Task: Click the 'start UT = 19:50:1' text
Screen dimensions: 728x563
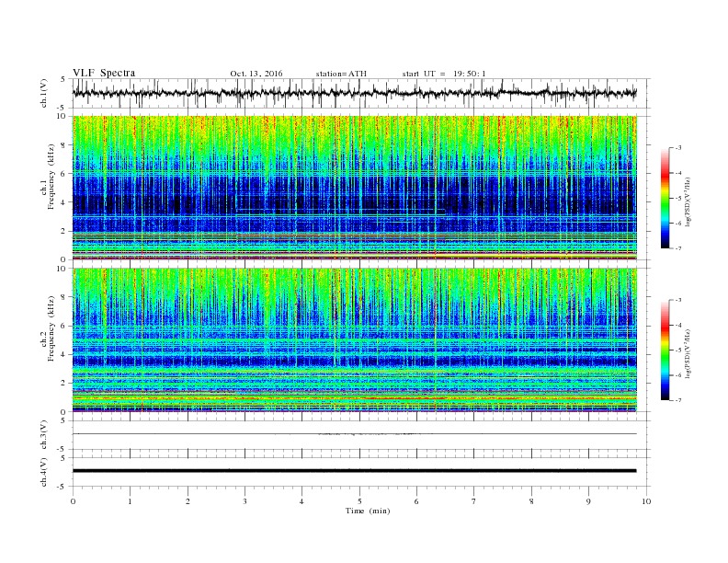Action: tap(444, 74)
